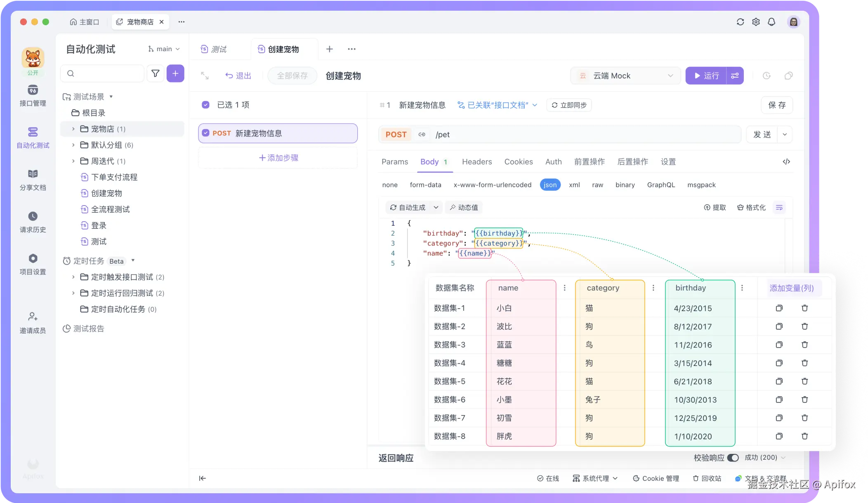This screenshot has width=868, height=503.
Task: Click the 发送 button
Action: [762, 134]
